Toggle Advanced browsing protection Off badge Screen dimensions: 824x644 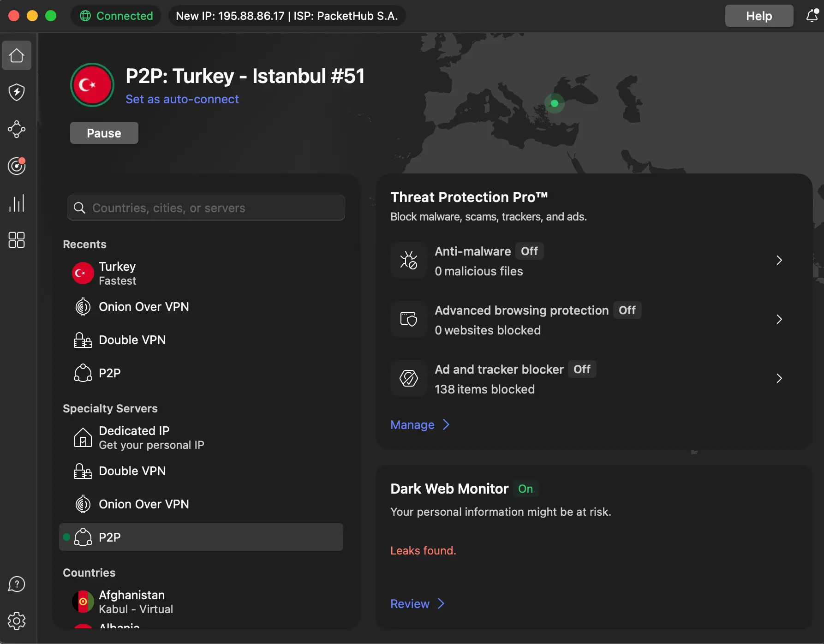coord(627,310)
